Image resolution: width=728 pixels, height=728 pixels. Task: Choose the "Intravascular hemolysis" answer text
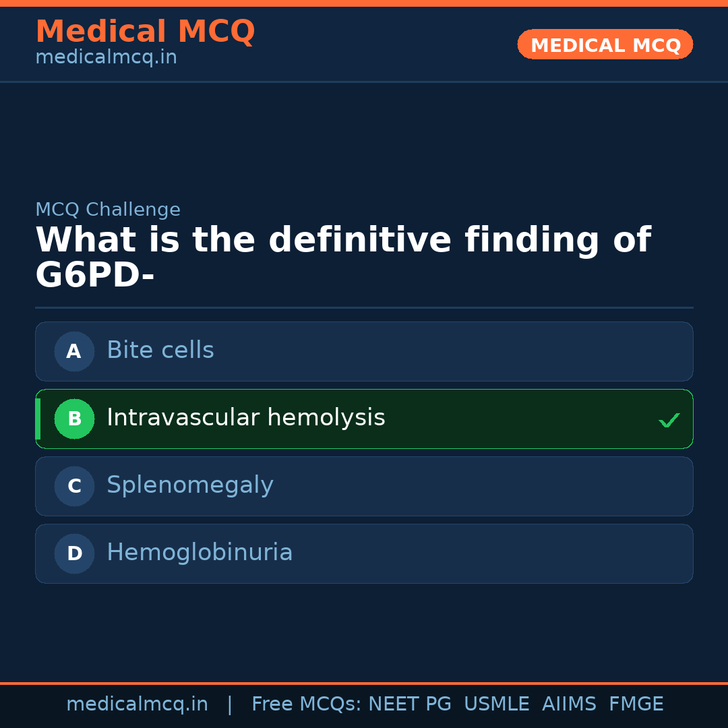(x=246, y=418)
